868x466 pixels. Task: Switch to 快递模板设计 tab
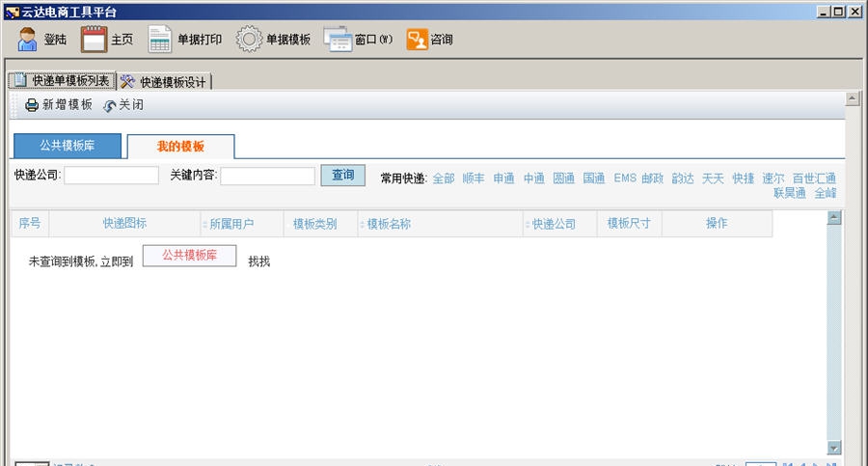(x=164, y=82)
